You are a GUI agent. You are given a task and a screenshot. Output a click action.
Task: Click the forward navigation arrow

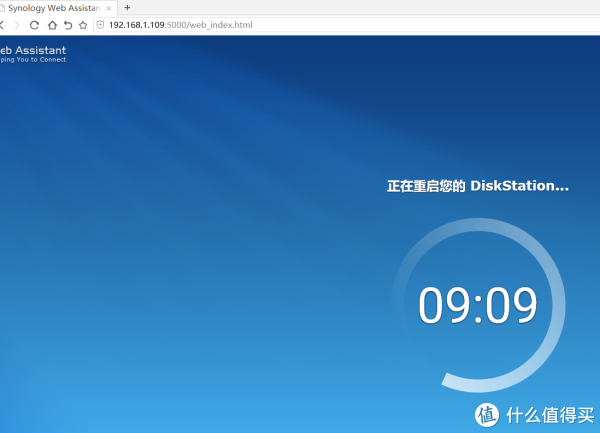coord(17,25)
